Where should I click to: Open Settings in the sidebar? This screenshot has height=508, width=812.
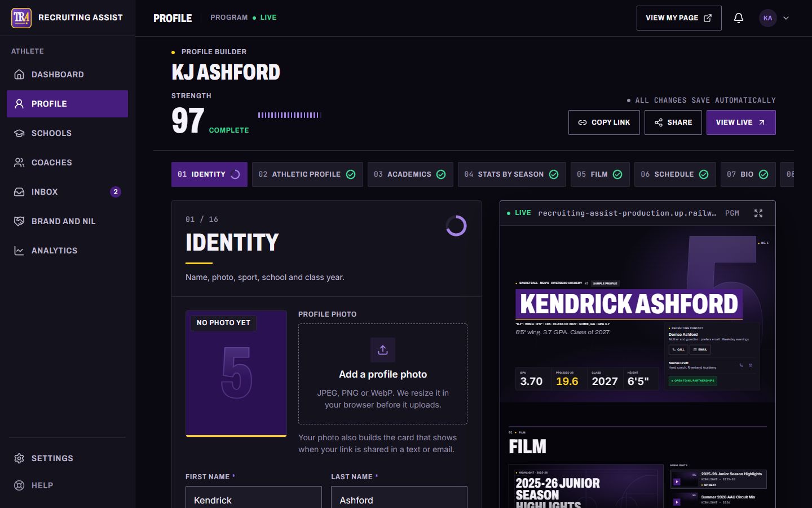(67, 458)
